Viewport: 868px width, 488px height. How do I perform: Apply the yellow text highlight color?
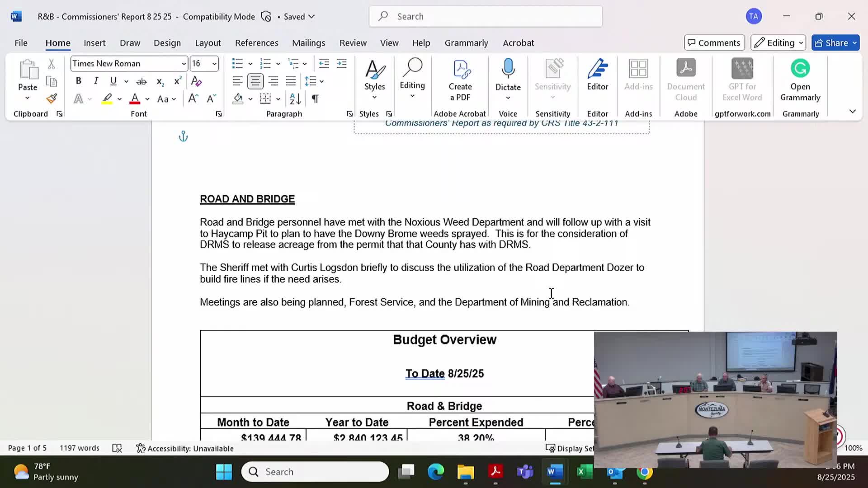(x=107, y=99)
